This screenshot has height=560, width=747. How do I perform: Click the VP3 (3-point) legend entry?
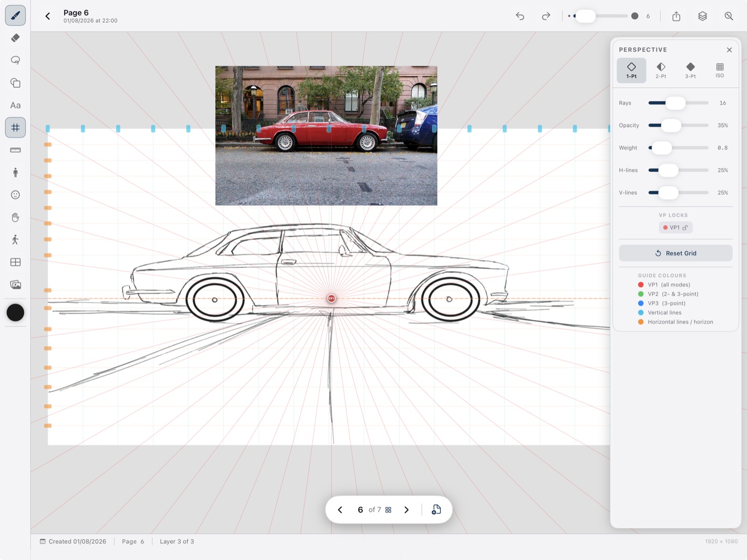click(662, 303)
